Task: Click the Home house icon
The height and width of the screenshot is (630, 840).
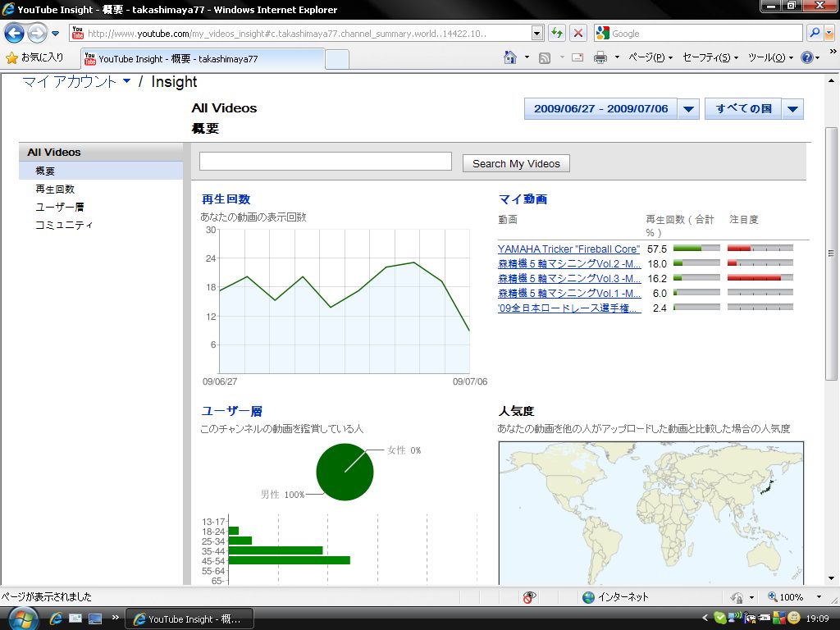Action: (510, 57)
